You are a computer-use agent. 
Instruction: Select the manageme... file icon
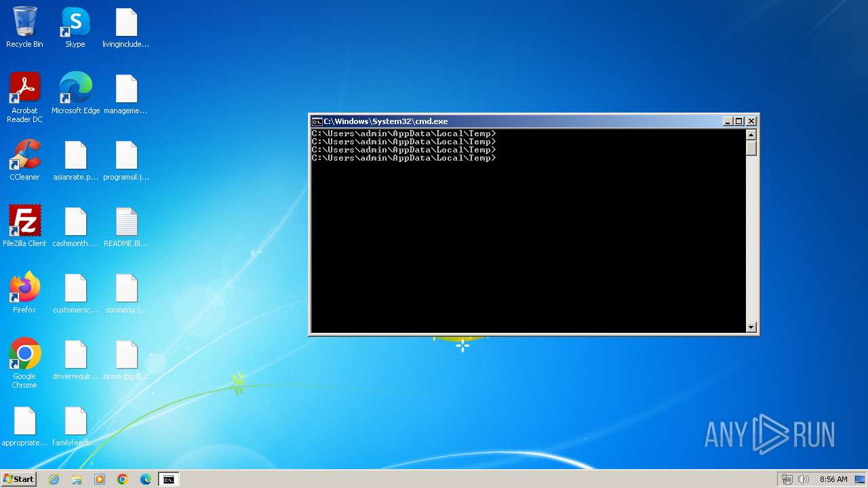(x=126, y=94)
